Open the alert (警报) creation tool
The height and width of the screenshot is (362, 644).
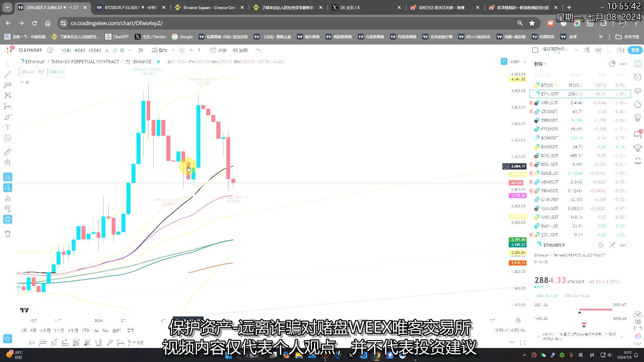[x=218, y=50]
